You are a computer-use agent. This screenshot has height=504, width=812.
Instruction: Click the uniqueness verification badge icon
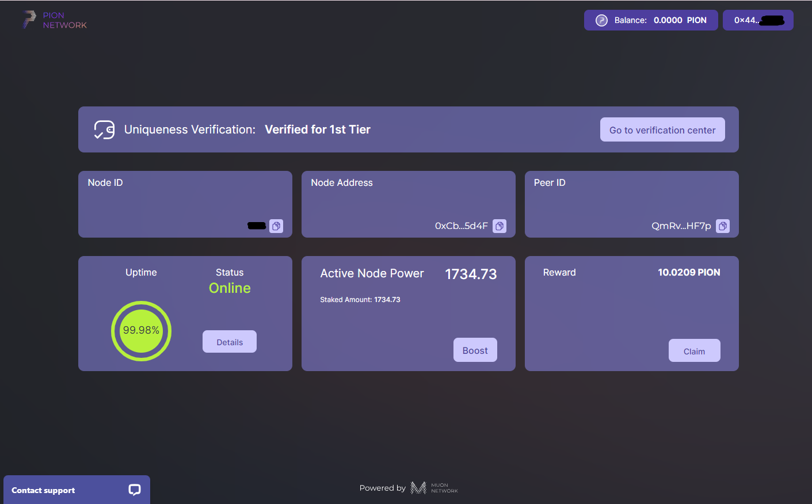(x=104, y=129)
